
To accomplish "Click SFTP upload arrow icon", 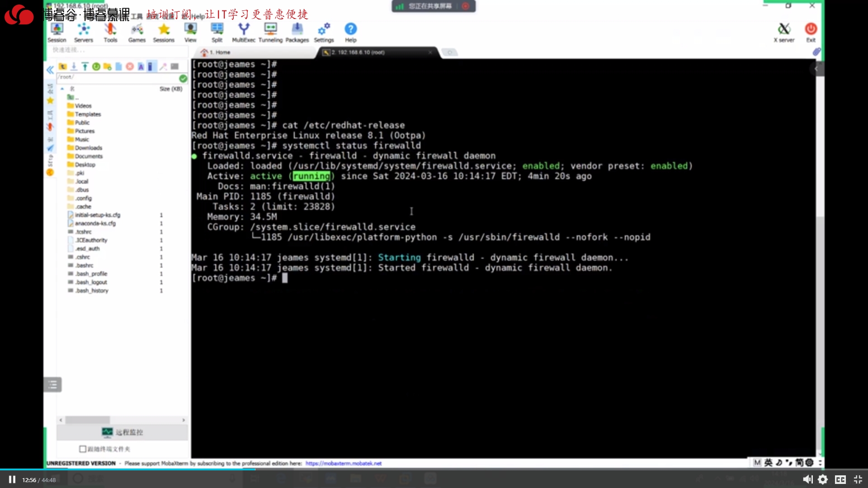I will pyautogui.click(x=85, y=66).
